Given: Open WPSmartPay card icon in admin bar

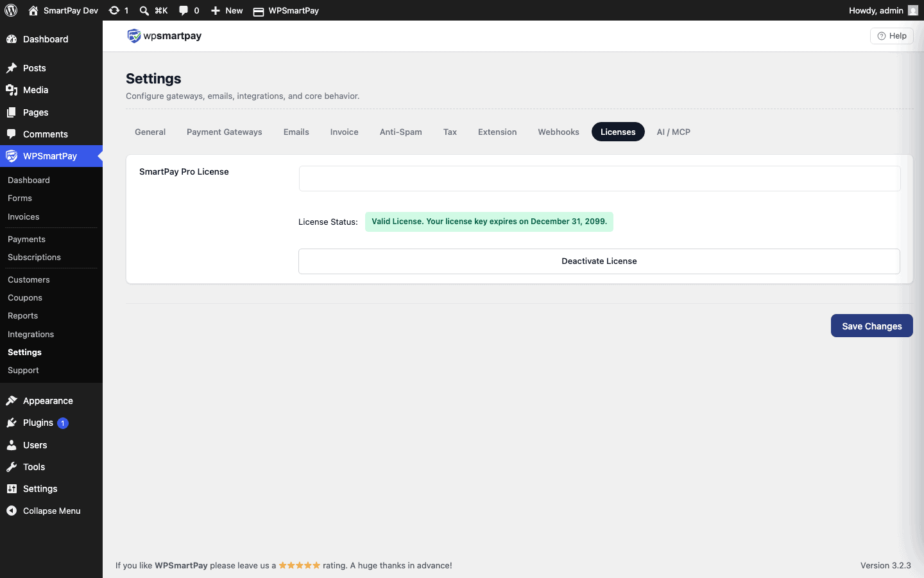Looking at the screenshot, I should 259,11.
